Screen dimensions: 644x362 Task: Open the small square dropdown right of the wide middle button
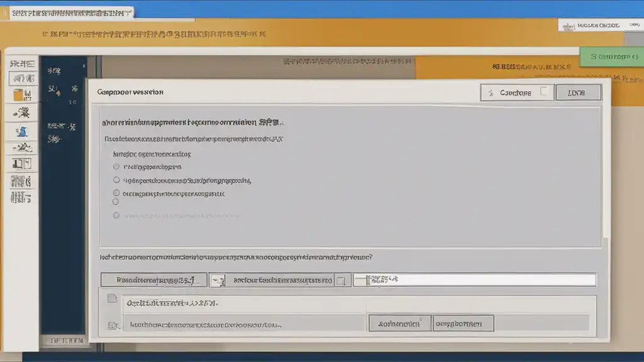coord(341,281)
